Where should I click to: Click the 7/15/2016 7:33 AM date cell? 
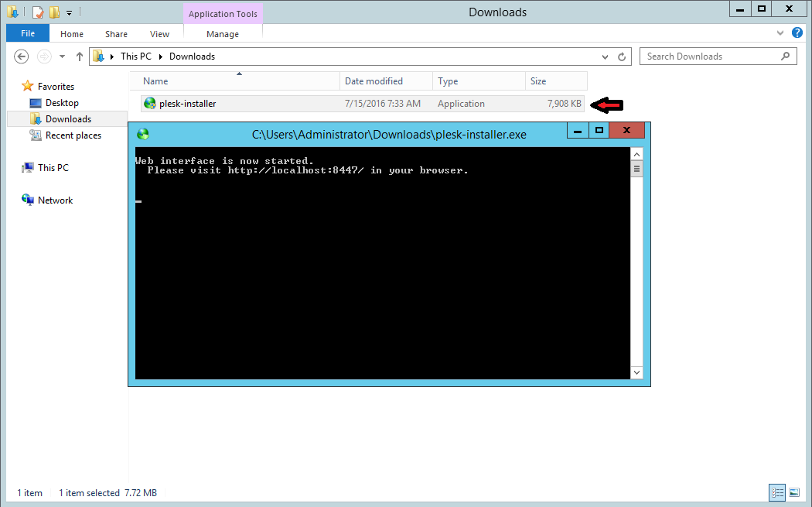point(383,104)
